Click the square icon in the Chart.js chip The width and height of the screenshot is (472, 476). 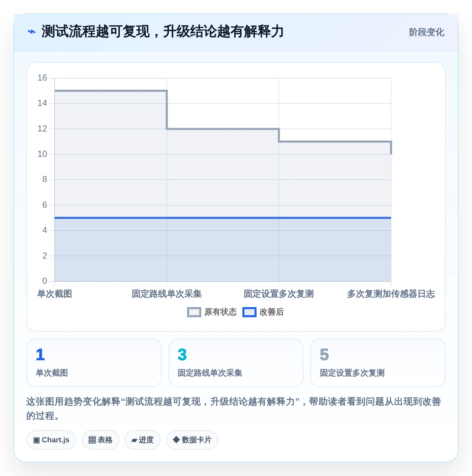tap(36, 440)
